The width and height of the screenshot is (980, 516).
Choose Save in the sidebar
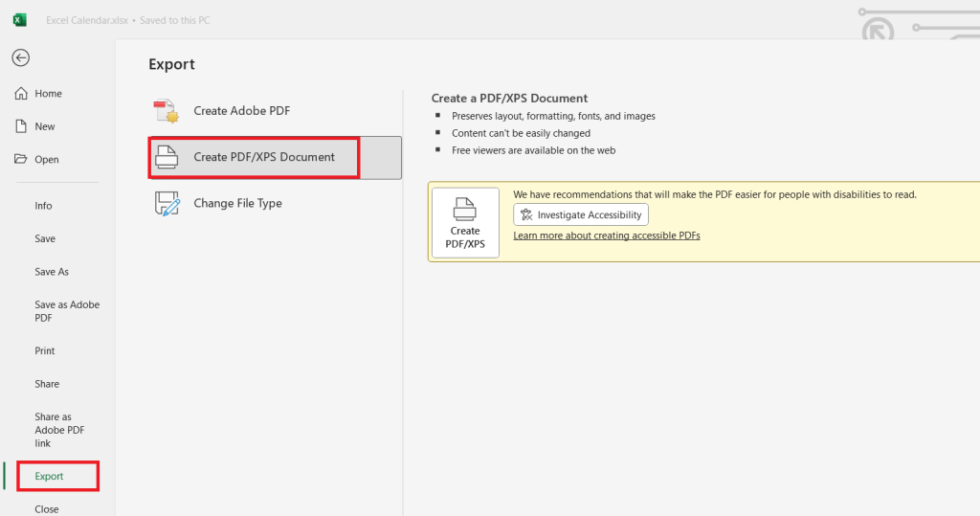45,238
